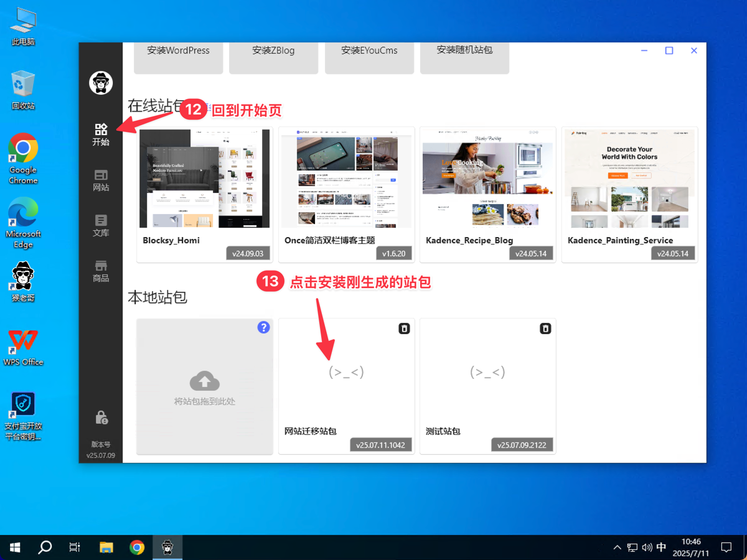The height and width of the screenshot is (560, 747).
Task: Open the 开始 page in sidebar
Action: [x=101, y=134]
